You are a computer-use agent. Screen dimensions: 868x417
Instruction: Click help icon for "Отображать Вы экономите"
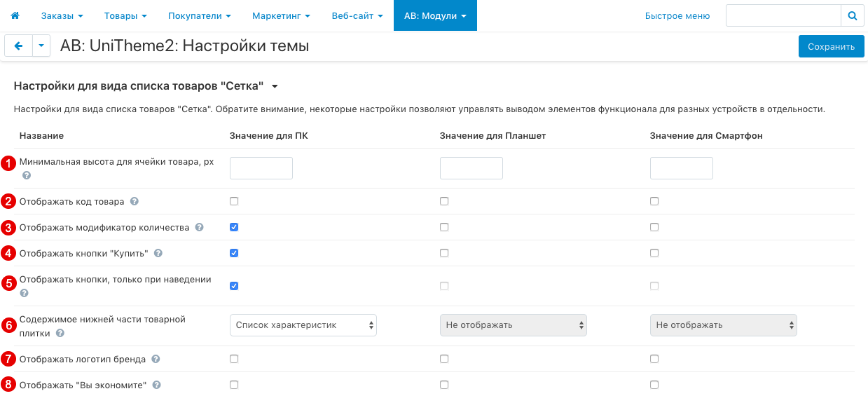[x=156, y=384]
